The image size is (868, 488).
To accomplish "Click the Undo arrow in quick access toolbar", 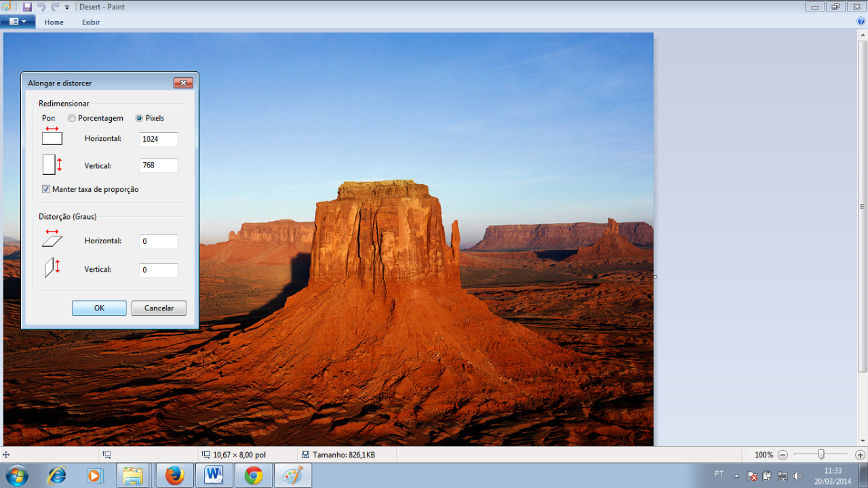I will click(41, 7).
